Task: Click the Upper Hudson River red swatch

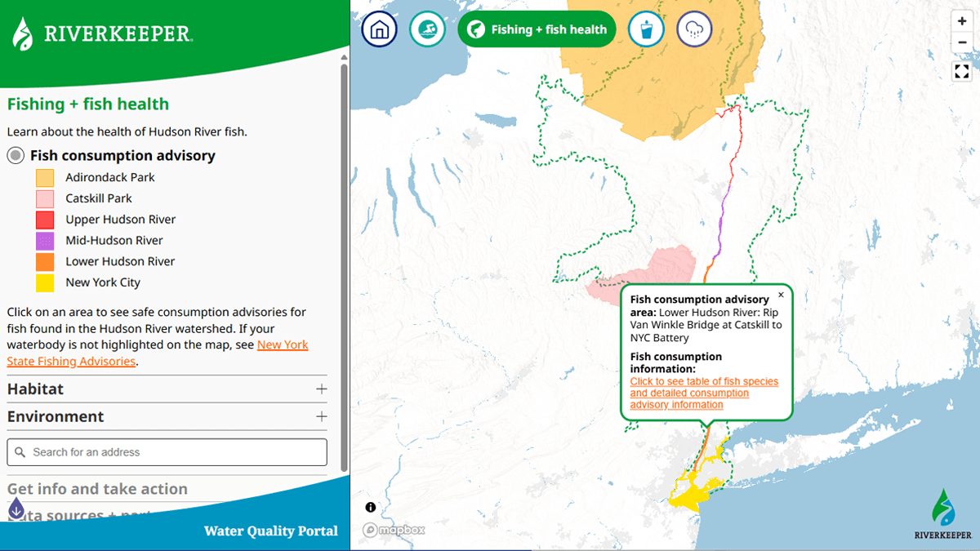Action: click(45, 220)
